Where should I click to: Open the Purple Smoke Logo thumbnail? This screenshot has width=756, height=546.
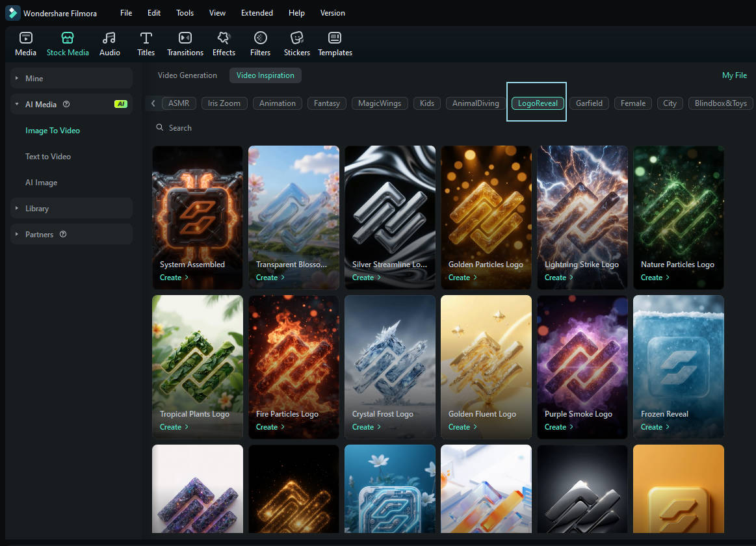tap(582, 367)
